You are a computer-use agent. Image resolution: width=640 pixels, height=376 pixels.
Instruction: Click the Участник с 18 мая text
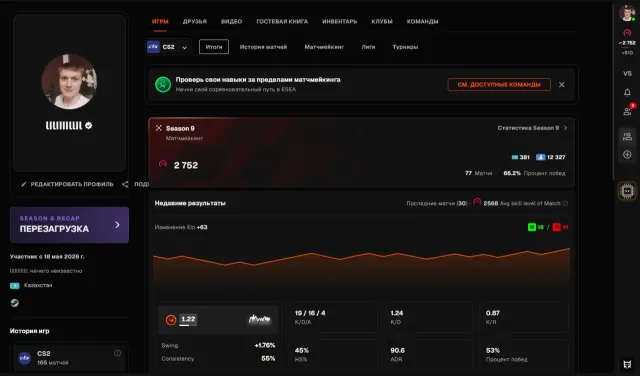pos(47,256)
